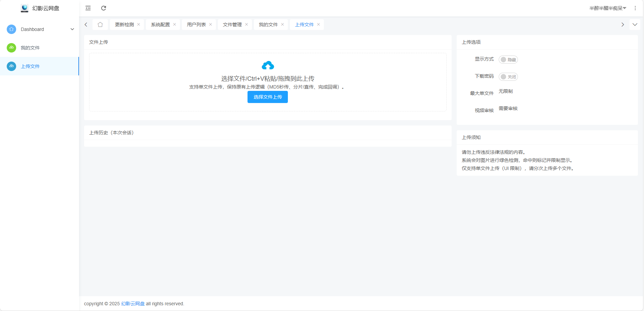Switch to the 用户列表 tab
This screenshot has height=311, width=644.
[196, 25]
